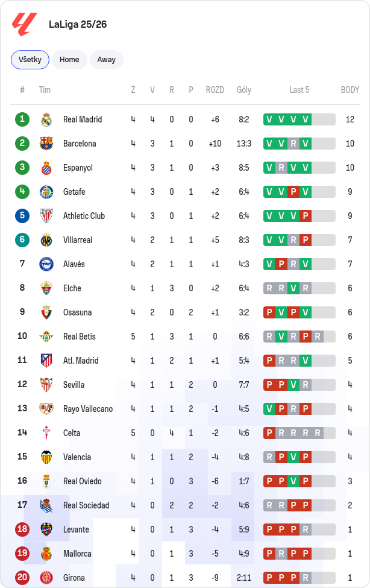
Task: Click the Sevilla team name
Action: point(74,385)
